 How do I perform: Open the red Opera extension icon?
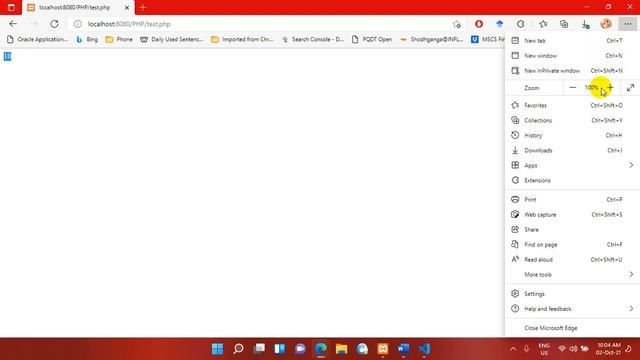tap(479, 24)
